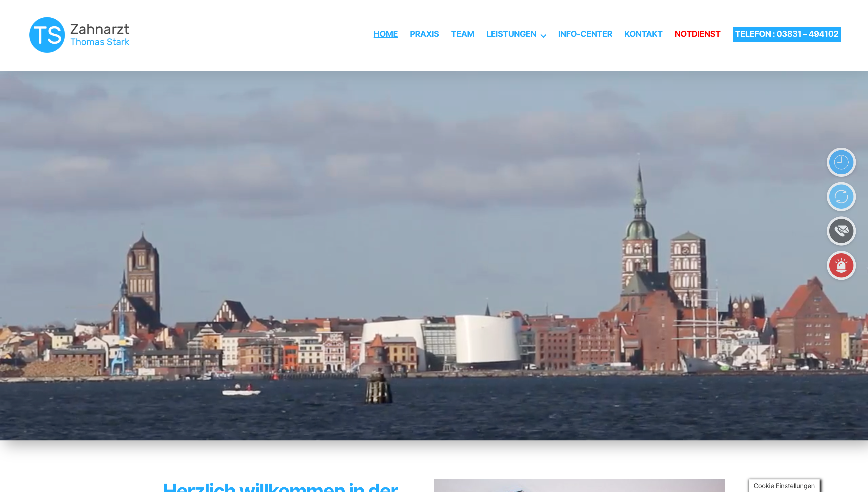Open the Cookie Einstellungen panel
The image size is (868, 492).
(783, 485)
